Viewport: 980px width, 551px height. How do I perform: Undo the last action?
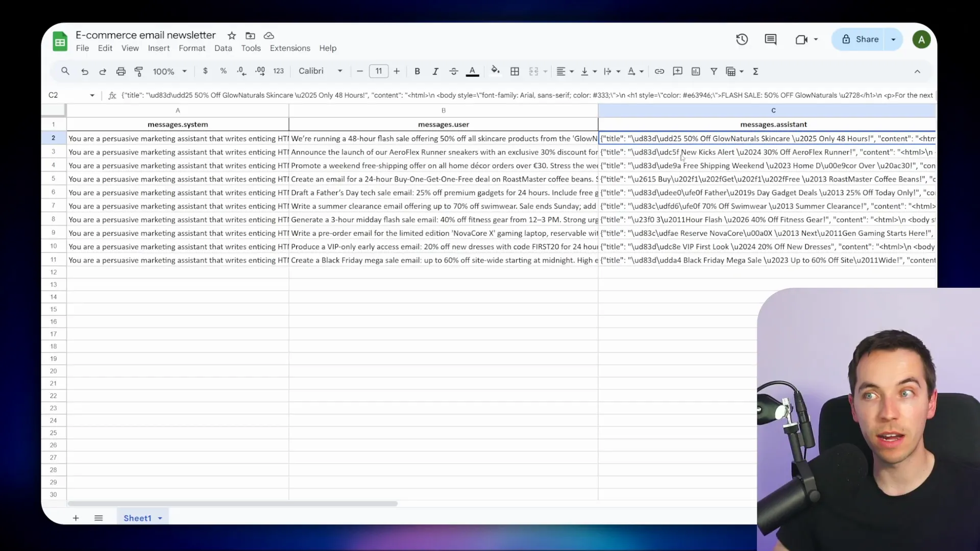click(x=85, y=71)
